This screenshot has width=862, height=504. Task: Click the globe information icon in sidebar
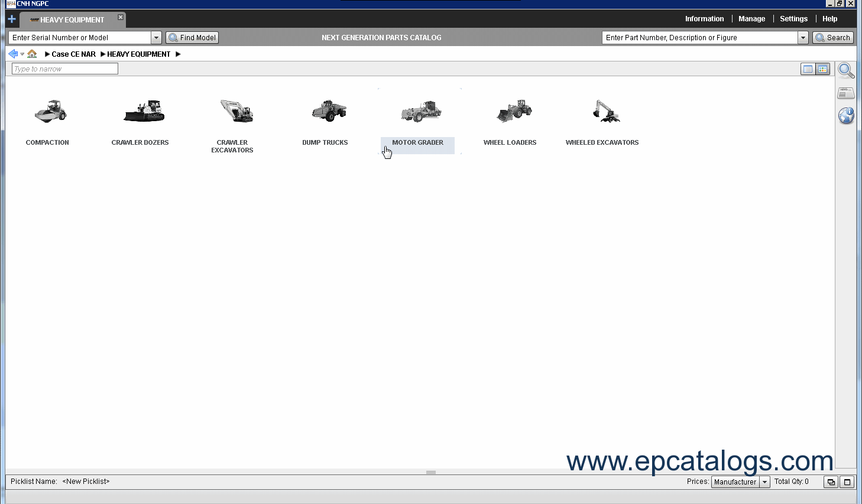846,115
